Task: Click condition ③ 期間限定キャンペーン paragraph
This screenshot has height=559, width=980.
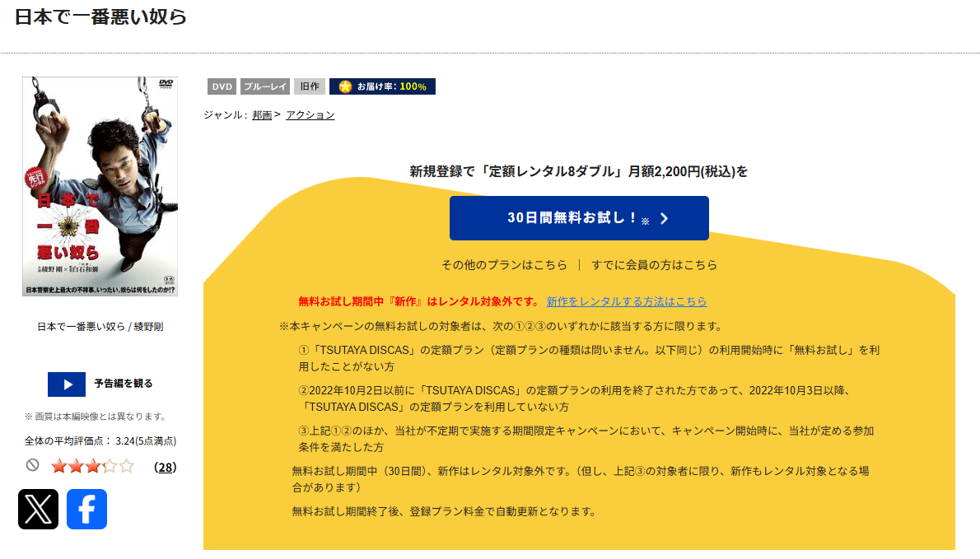Action: tap(586, 439)
